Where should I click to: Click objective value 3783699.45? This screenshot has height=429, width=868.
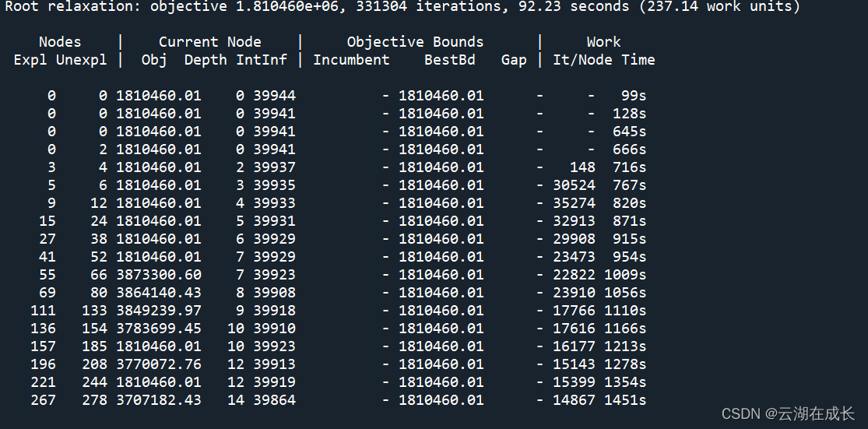click(159, 329)
